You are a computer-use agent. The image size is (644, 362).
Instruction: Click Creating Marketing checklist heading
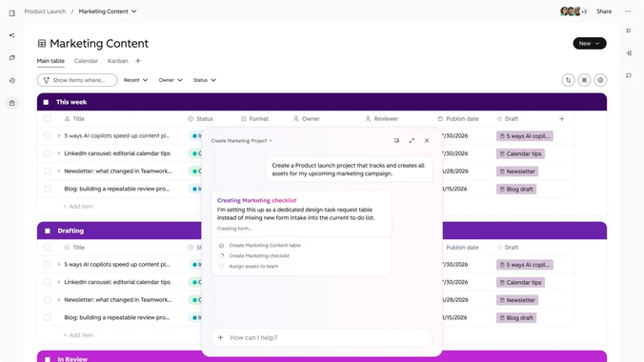[x=256, y=200]
